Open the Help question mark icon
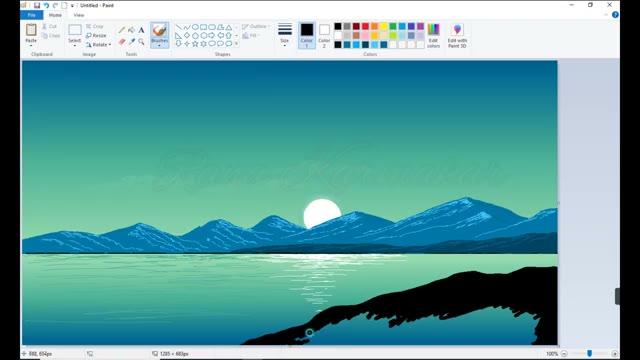The height and width of the screenshot is (360, 640). click(615, 15)
